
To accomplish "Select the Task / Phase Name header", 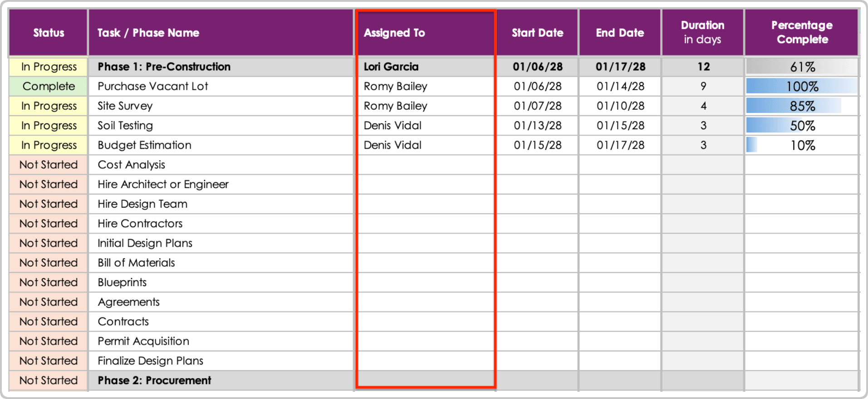I will click(x=148, y=33).
